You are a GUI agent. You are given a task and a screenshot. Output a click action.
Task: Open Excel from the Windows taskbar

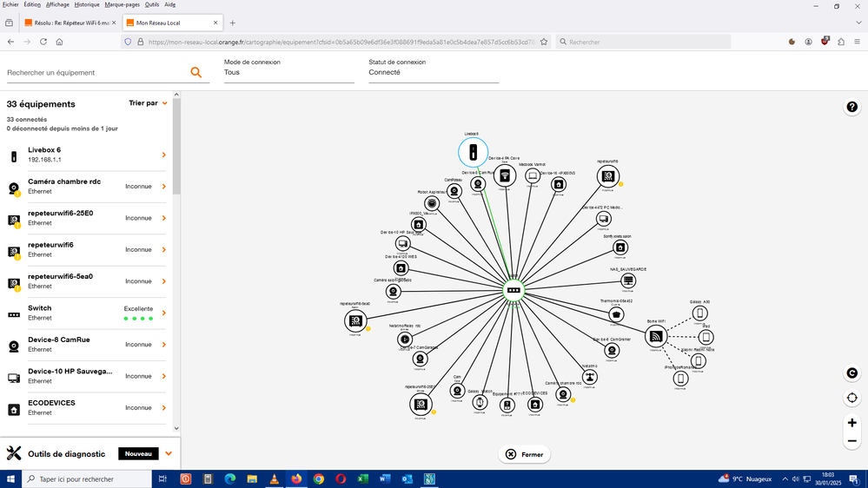(362, 479)
